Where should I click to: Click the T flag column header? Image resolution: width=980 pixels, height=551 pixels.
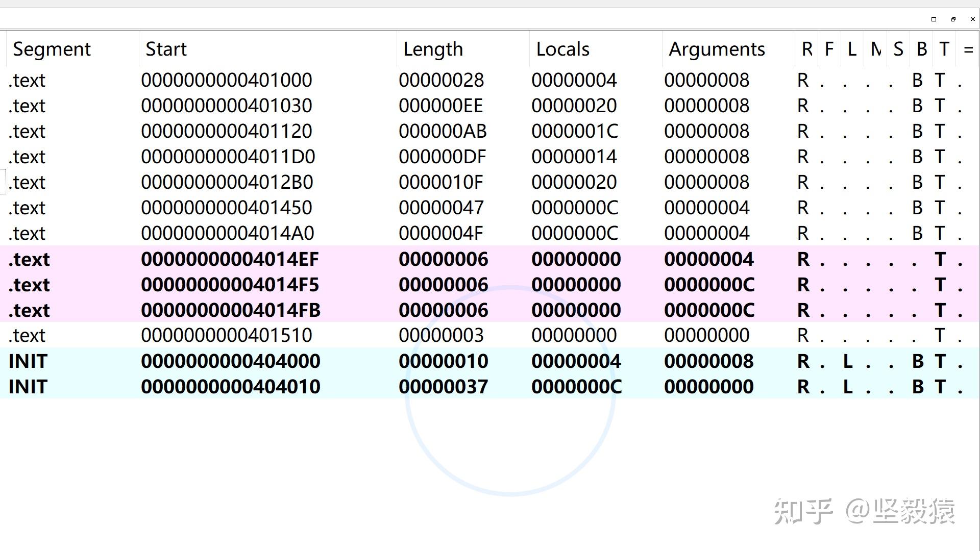(x=944, y=49)
